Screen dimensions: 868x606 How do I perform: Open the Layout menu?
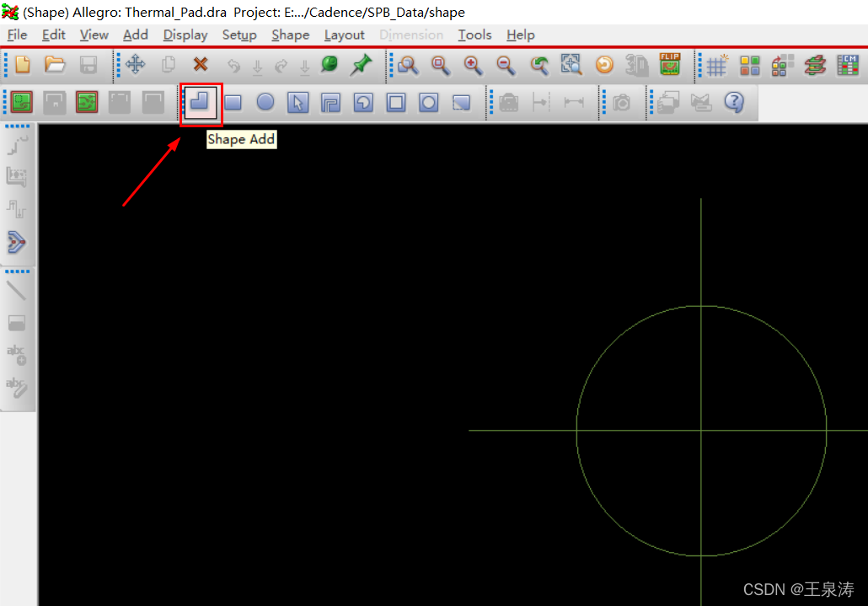tap(345, 35)
